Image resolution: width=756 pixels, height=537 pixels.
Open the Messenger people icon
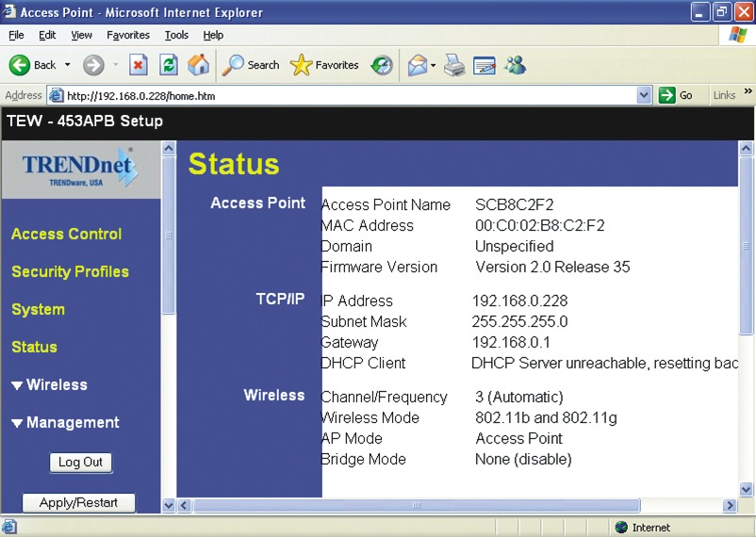pyautogui.click(x=515, y=65)
